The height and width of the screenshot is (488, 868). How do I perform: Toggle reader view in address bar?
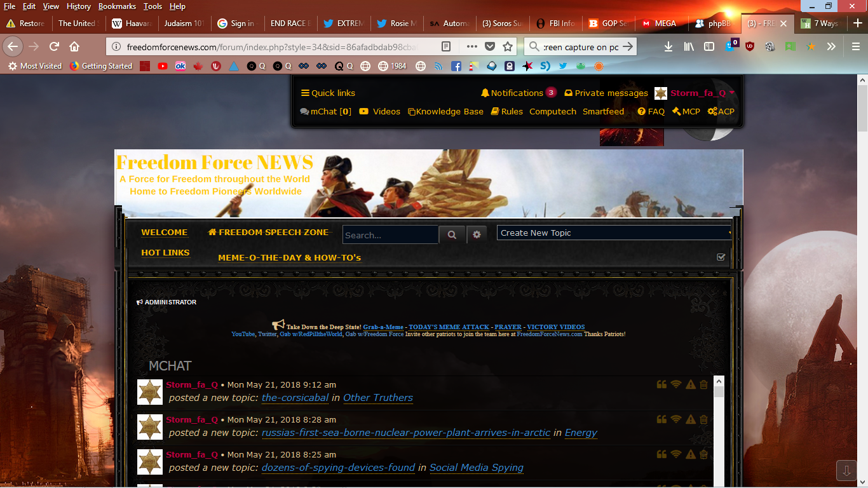coord(446,46)
